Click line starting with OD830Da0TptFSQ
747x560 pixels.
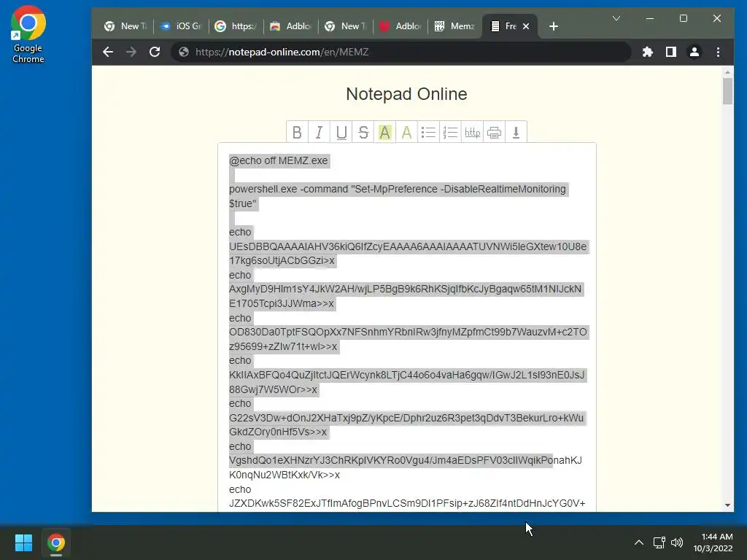pos(408,332)
